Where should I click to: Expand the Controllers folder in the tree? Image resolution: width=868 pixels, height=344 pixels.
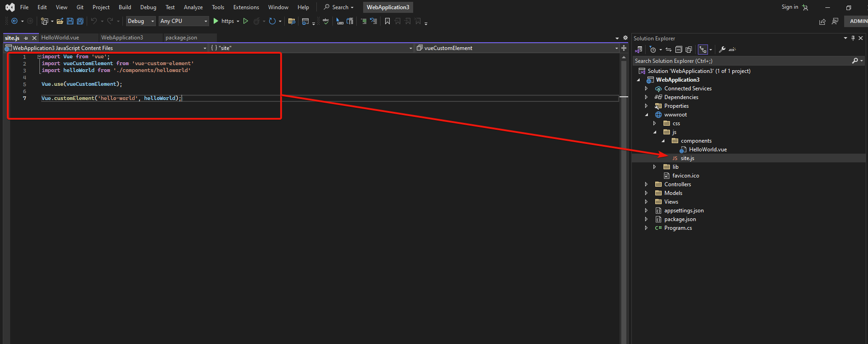coord(646,184)
